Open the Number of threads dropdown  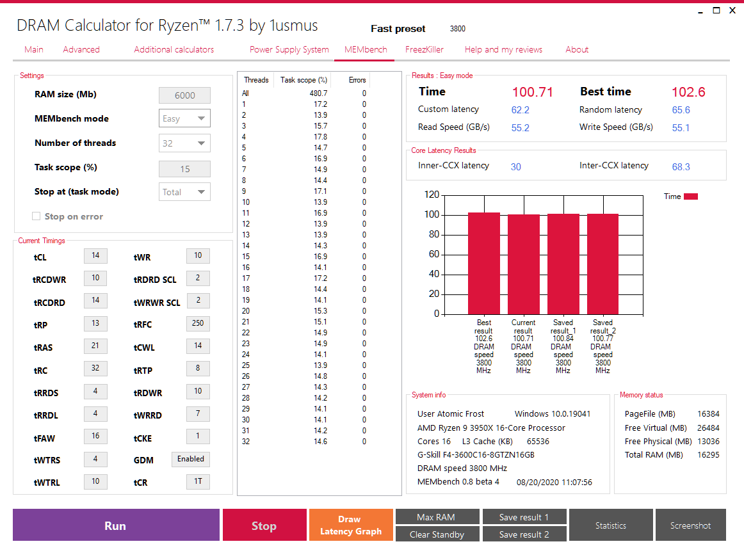(x=184, y=143)
